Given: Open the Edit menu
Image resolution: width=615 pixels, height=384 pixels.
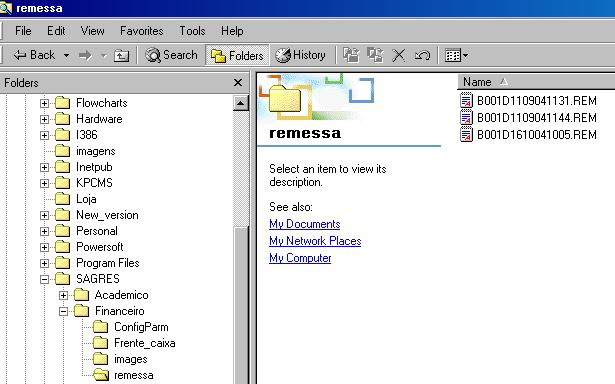Looking at the screenshot, I should [x=56, y=31].
